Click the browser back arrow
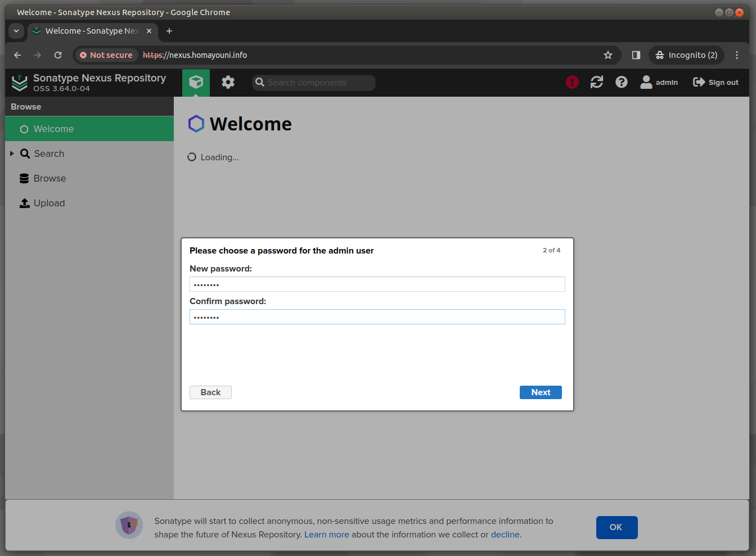The width and height of the screenshot is (756, 556). tap(17, 55)
